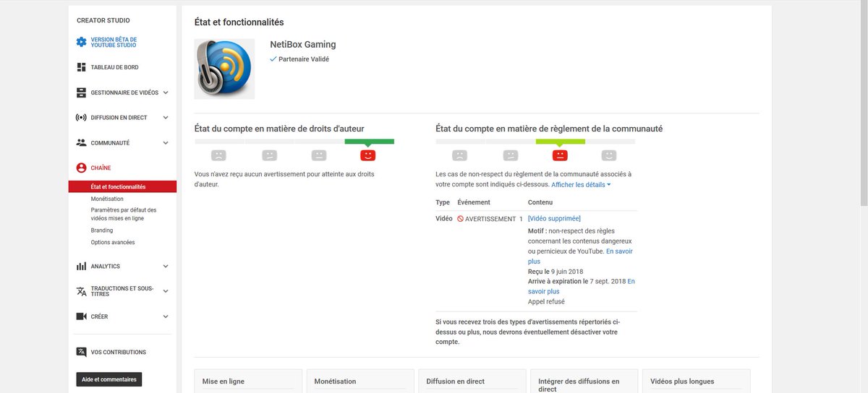Click the red neutral face under règlement de la communauté

(x=560, y=155)
